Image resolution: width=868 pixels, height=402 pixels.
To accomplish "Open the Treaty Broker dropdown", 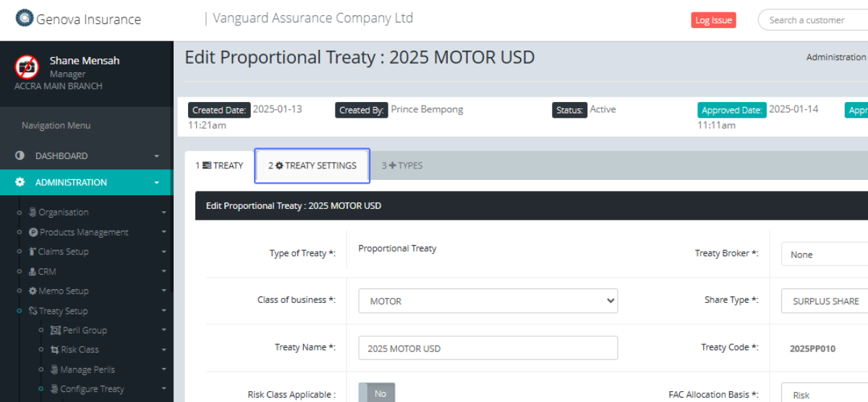I will tap(825, 255).
